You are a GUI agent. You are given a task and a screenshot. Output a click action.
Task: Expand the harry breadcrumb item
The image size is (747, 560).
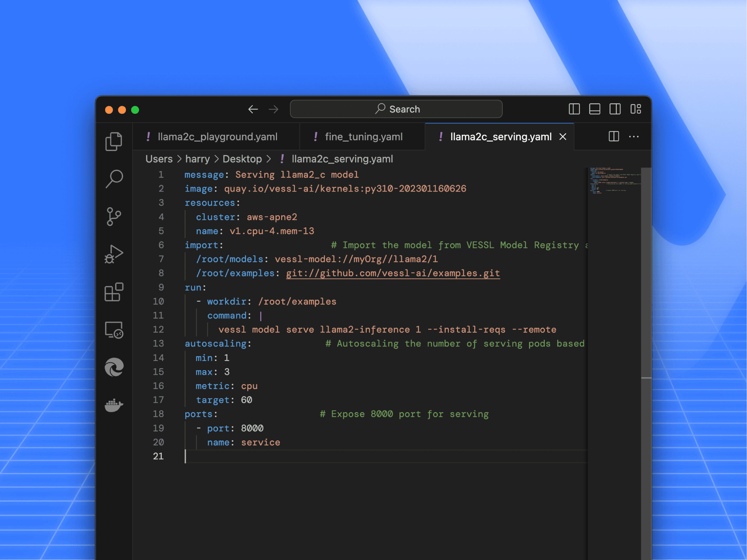click(x=198, y=159)
